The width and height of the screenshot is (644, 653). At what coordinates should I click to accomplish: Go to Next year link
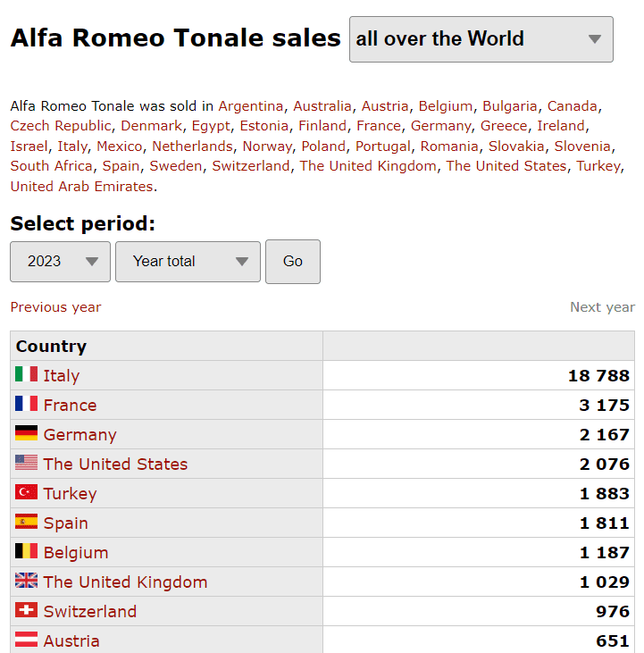click(602, 307)
